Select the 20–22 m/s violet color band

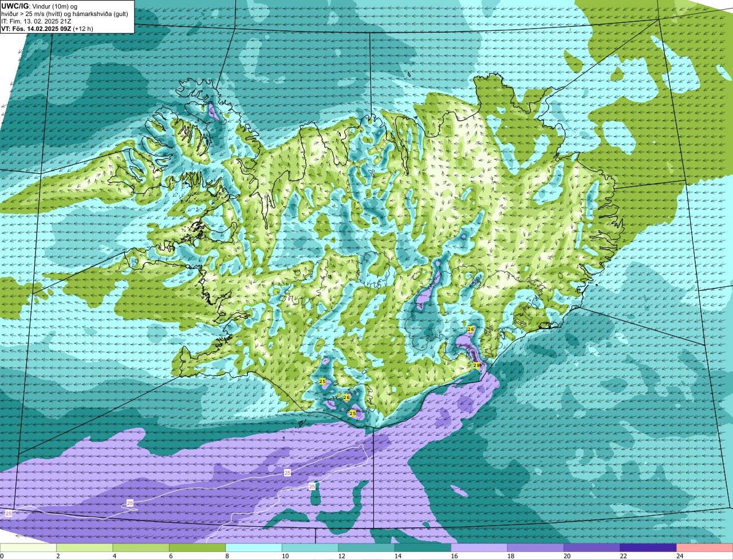coord(592,547)
